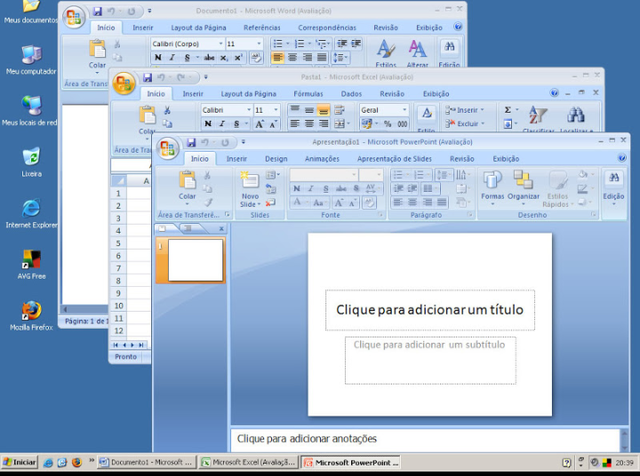This screenshot has height=476, width=640.
Task: Click the Word help question mark icon
Action: (458, 27)
